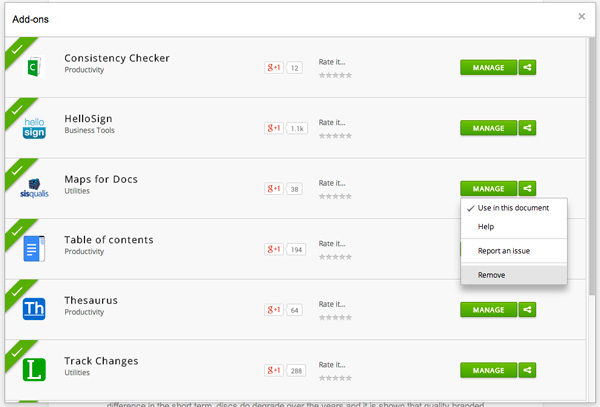Rate Maps for Docs using its stars
Image resolution: width=600 pixels, height=407 pixels.
point(335,197)
